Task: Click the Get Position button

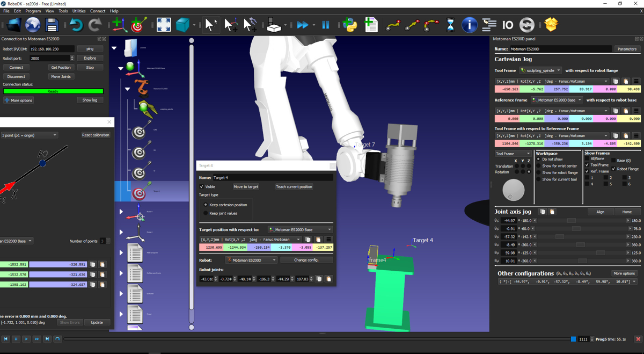Action: tap(61, 68)
